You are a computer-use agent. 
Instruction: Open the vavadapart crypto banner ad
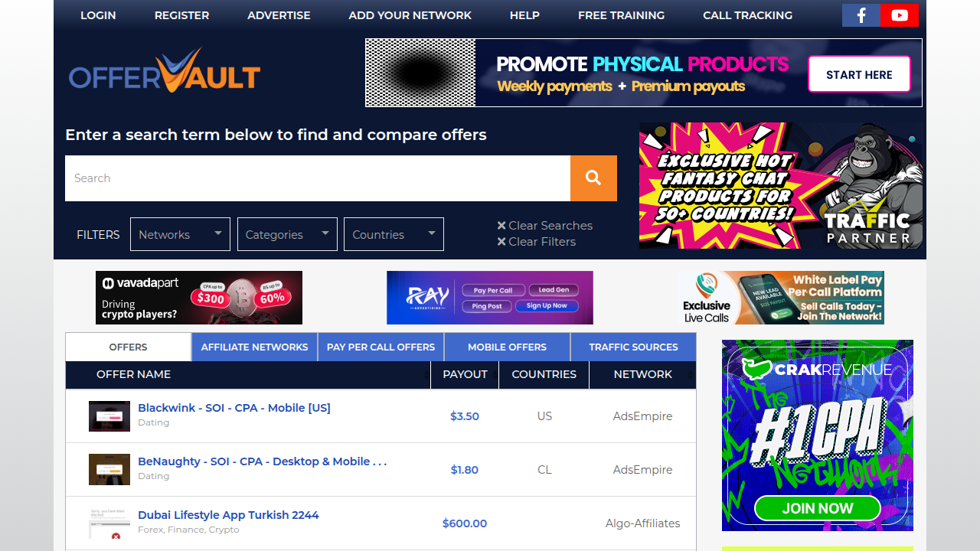pos(199,298)
